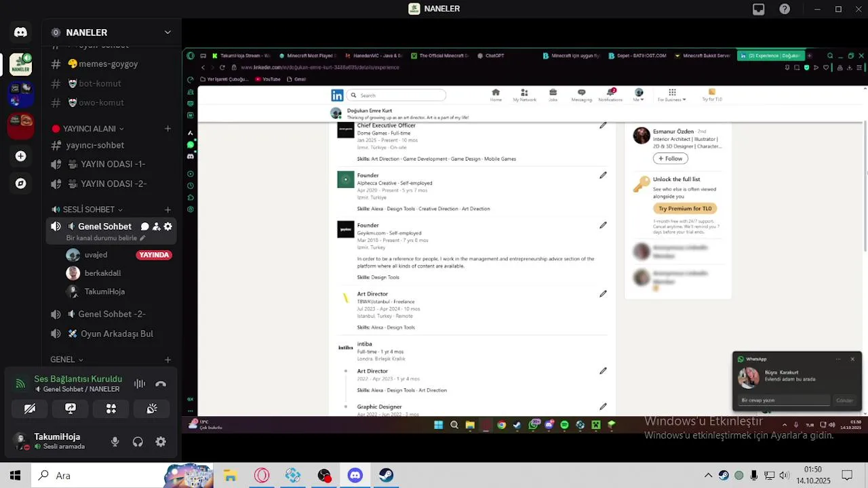Collapse the SESLİ SOHBET category
Image resolution: width=868 pixels, height=488 pixels.
[87, 209]
